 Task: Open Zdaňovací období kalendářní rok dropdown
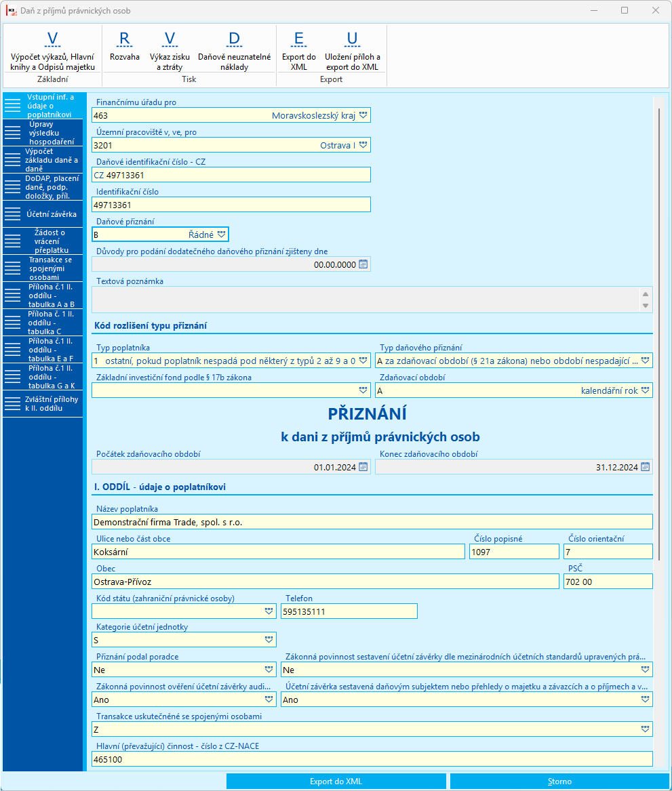point(646,390)
